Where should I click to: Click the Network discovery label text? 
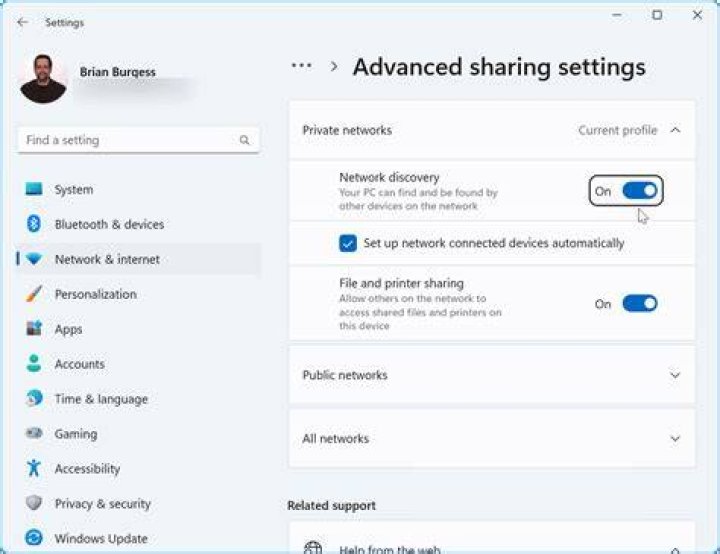pyautogui.click(x=389, y=177)
